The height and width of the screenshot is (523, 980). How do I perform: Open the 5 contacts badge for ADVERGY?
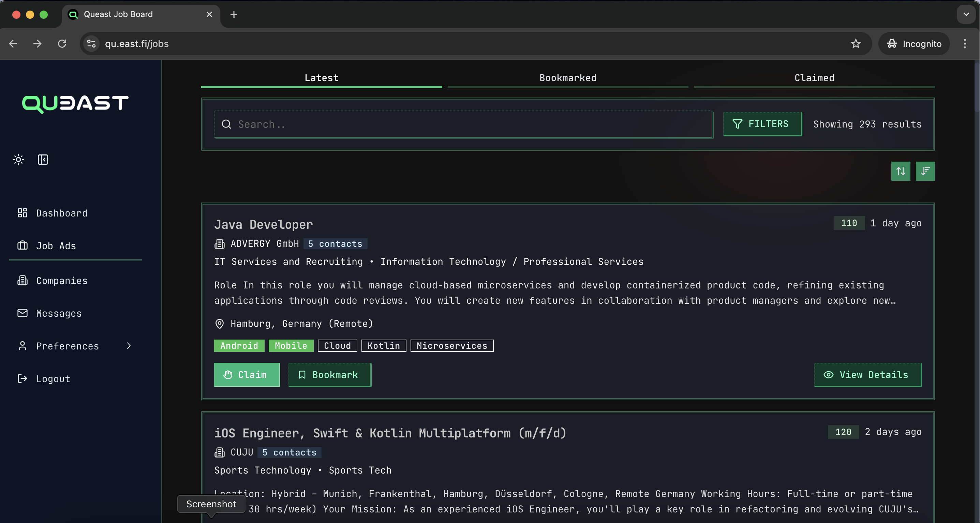[335, 244]
